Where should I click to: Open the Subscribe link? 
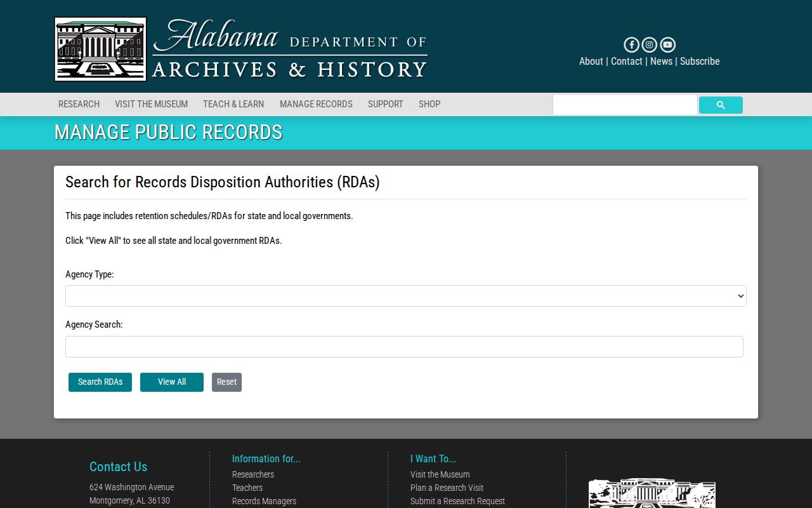(700, 62)
